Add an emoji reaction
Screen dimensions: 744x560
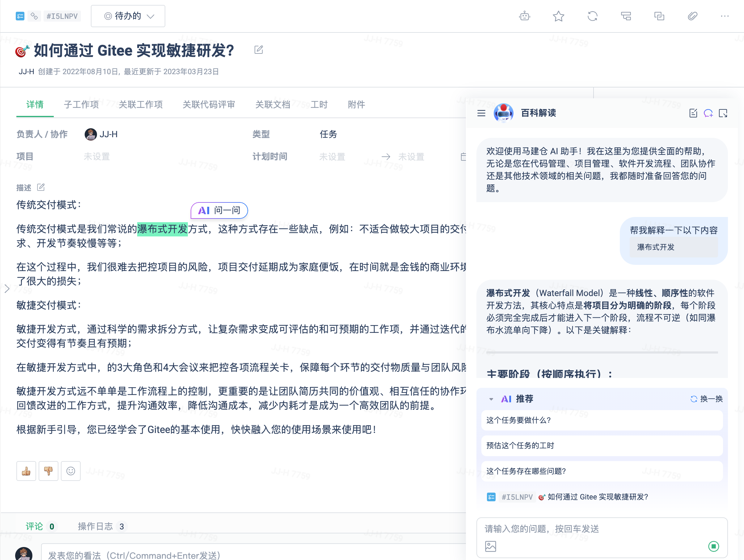point(71,471)
